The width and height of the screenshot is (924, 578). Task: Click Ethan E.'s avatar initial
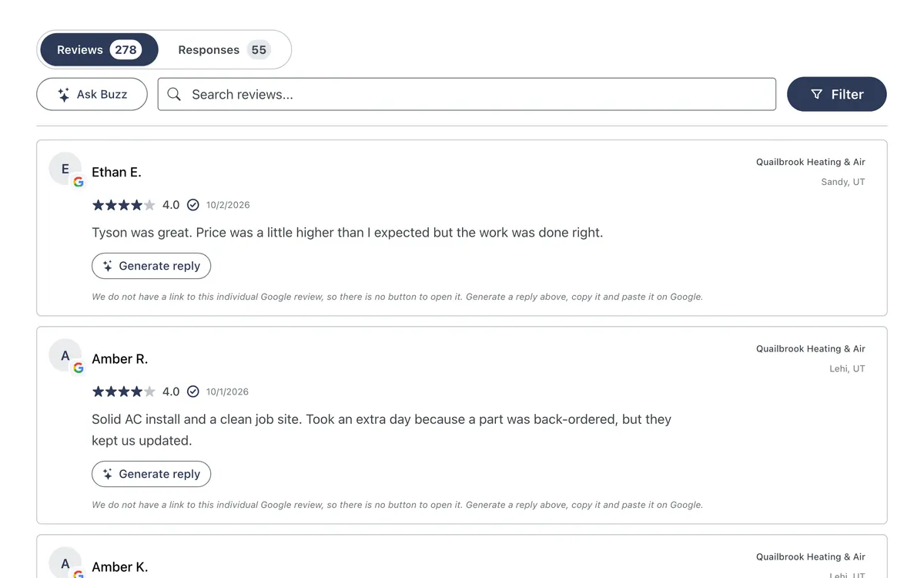[x=65, y=169]
